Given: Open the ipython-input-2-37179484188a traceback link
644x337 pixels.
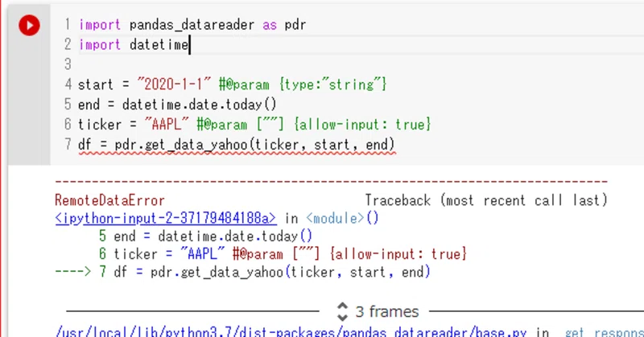Looking at the screenshot, I should coord(166,219).
